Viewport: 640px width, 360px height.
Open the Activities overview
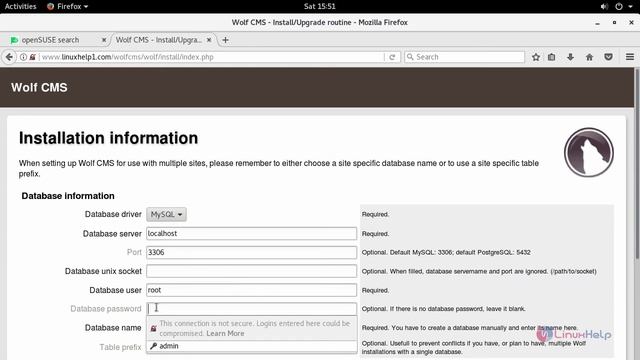point(20,7)
